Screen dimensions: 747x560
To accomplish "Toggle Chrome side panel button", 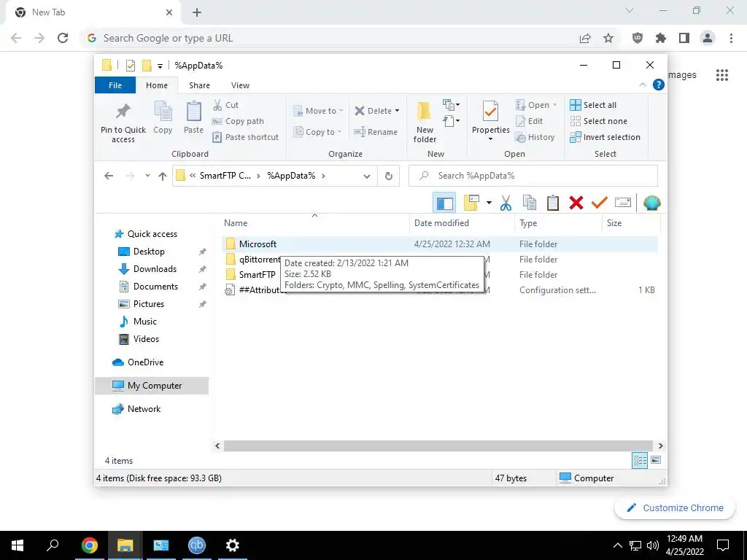I will 684,38.
